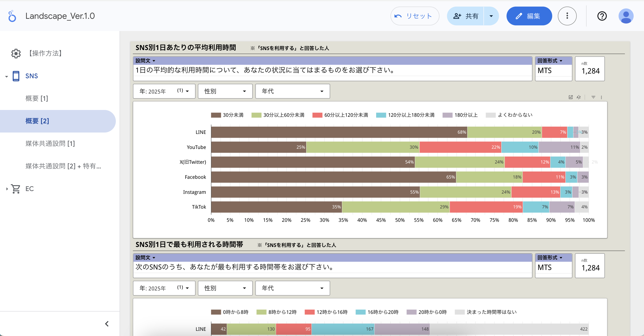Image resolution: width=644 pixels, height=336 pixels.
Task: Open the chart filter icon above the usage-time chart
Action: [593, 97]
